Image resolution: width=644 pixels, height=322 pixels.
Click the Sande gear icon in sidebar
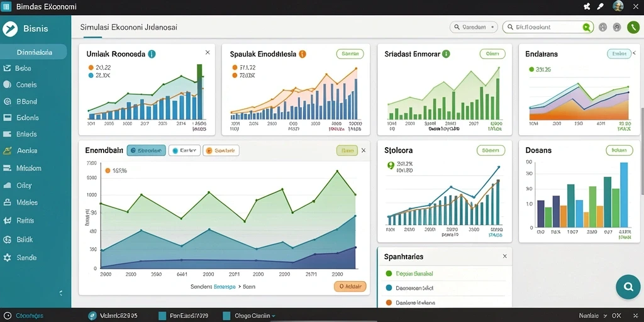coord(7,258)
